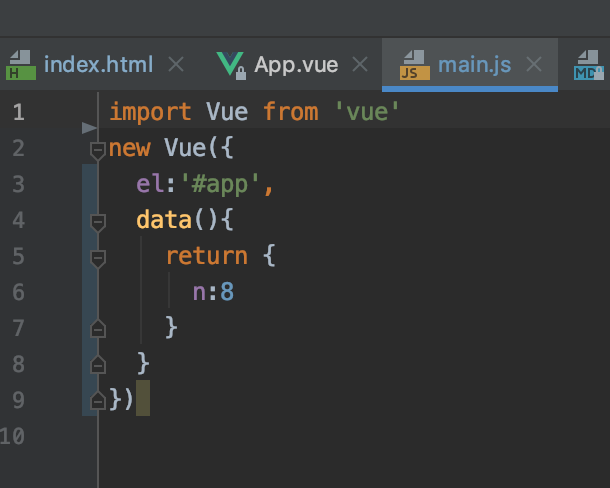
Task: Click the fold end marker on line 9
Action: [x=98, y=400]
